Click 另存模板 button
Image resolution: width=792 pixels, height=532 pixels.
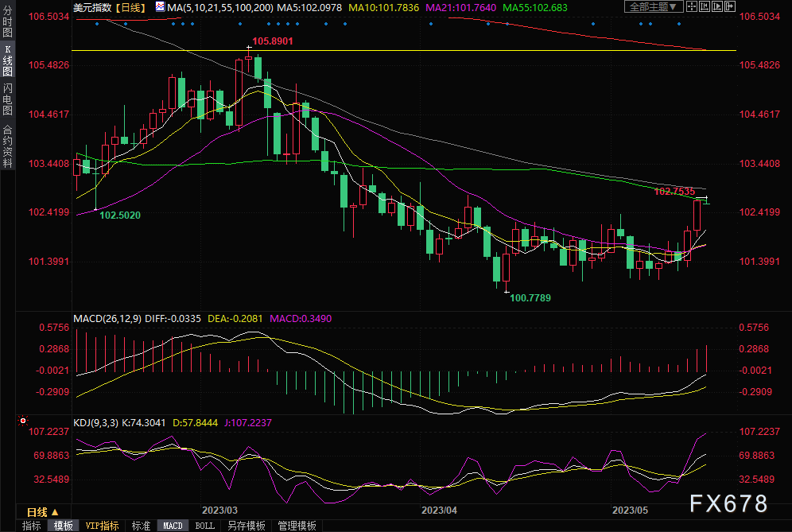[x=247, y=526]
